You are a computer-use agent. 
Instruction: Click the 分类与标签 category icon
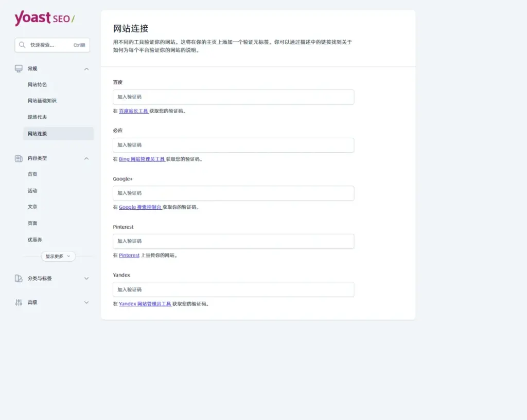tap(19, 278)
